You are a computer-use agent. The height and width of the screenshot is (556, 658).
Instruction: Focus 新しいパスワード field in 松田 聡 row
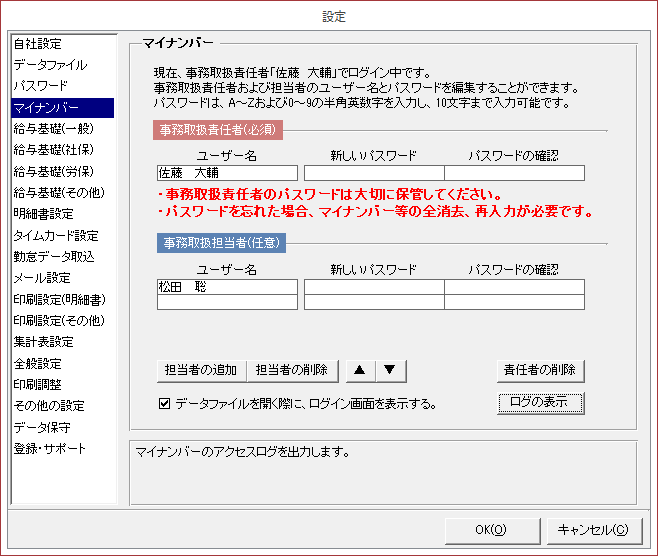374,287
